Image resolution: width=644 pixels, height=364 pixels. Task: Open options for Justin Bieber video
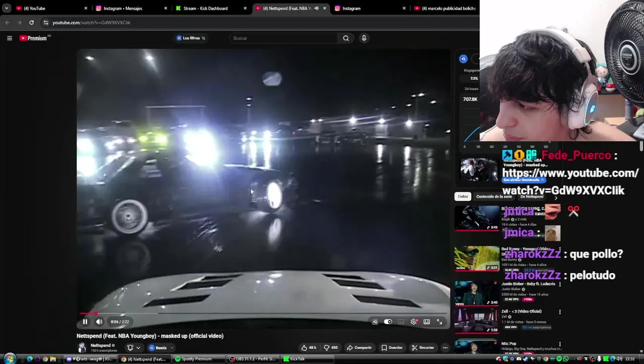coord(560,285)
